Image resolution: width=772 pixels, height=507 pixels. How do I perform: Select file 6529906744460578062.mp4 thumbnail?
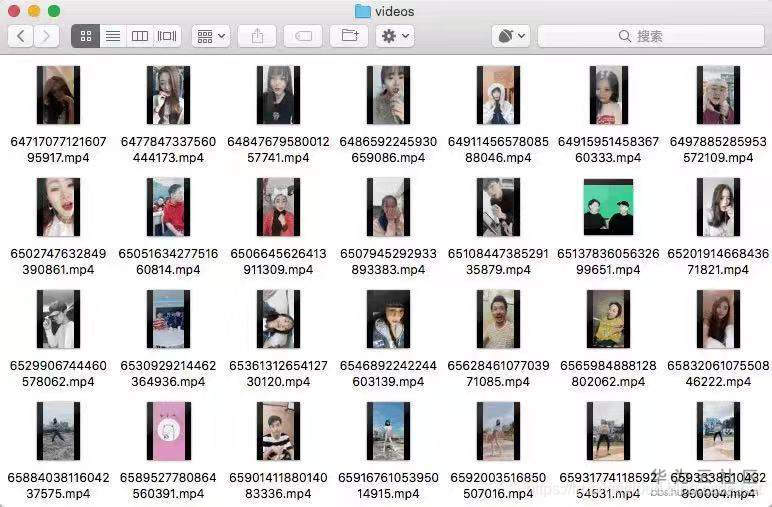pos(58,319)
